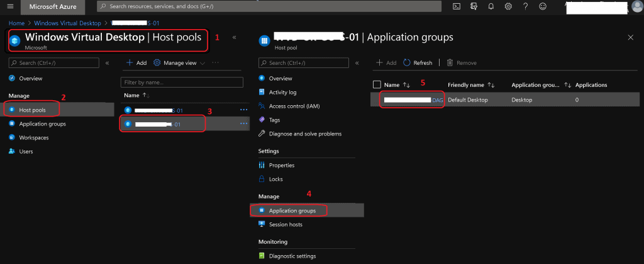
Task: Click Add in Application groups toolbar
Action: pyautogui.click(x=386, y=63)
